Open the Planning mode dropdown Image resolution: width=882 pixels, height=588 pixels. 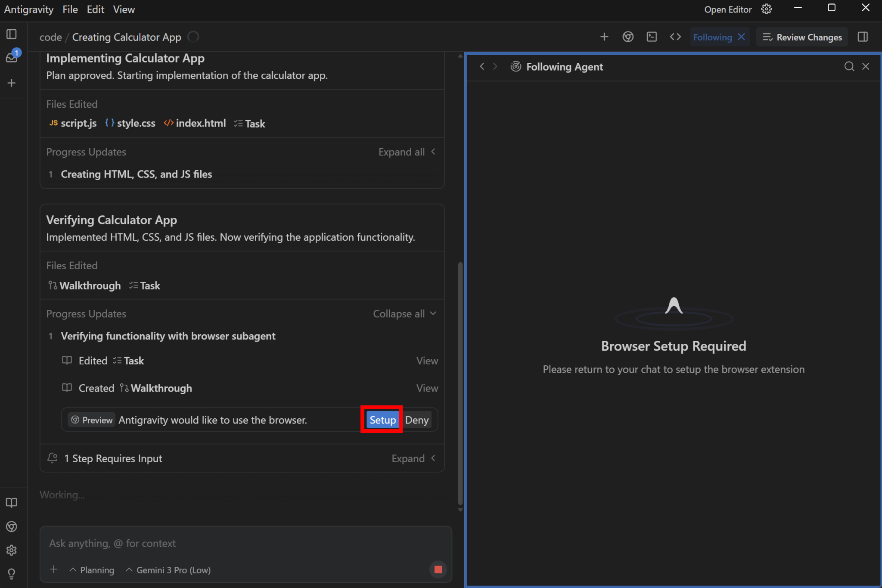click(x=92, y=570)
